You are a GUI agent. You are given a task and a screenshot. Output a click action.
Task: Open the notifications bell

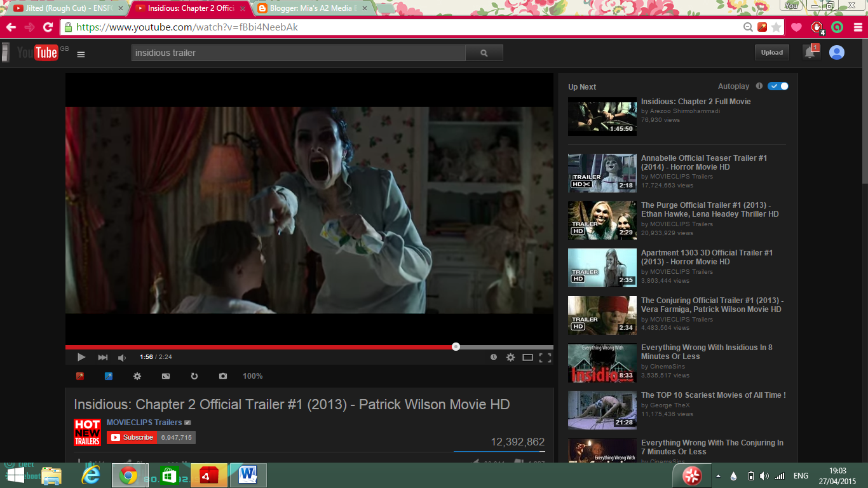click(810, 52)
